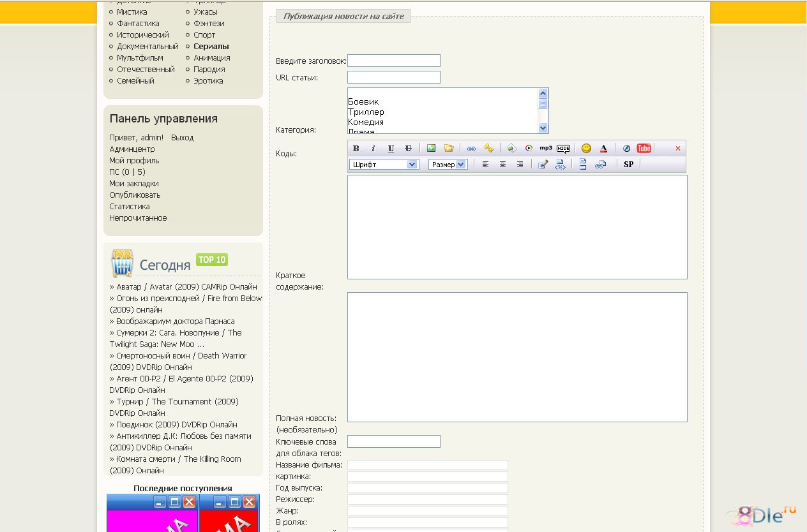The height and width of the screenshot is (532, 807).
Task: Align text right in the editor toolbar
Action: (520, 164)
